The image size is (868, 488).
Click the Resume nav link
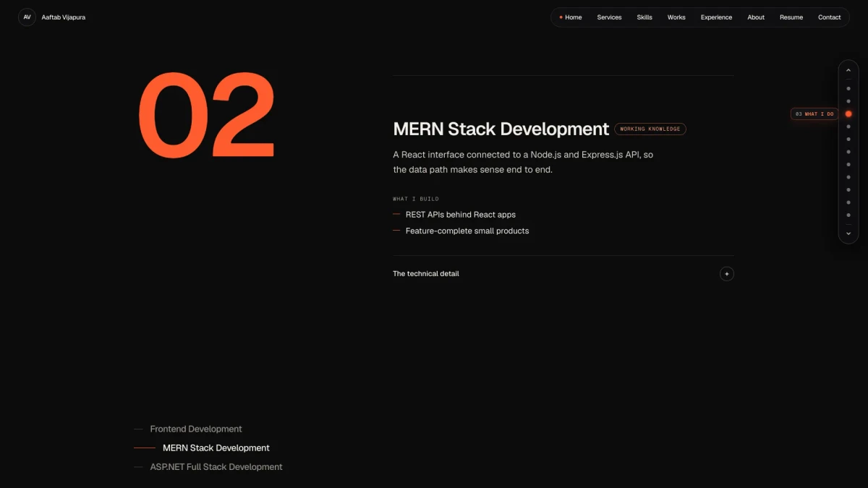(x=791, y=17)
